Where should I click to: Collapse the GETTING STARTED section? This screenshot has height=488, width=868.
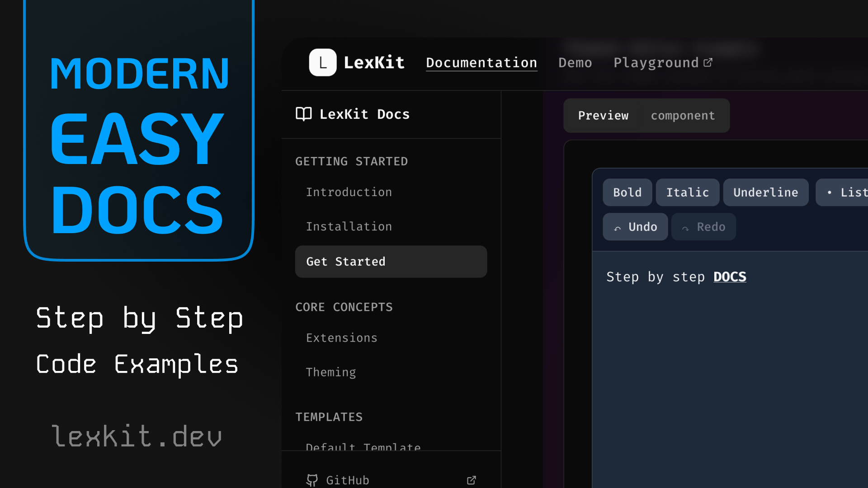point(352,161)
